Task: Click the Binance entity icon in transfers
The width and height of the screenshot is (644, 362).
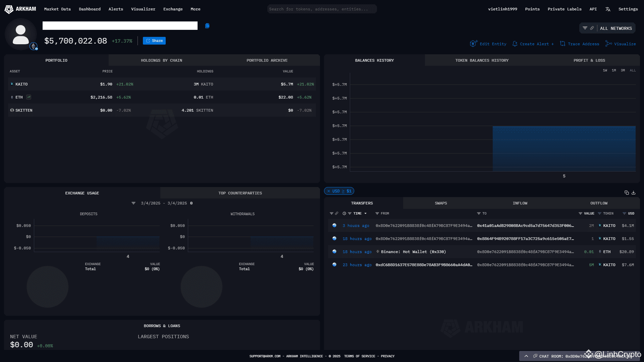Action: tap(378, 252)
